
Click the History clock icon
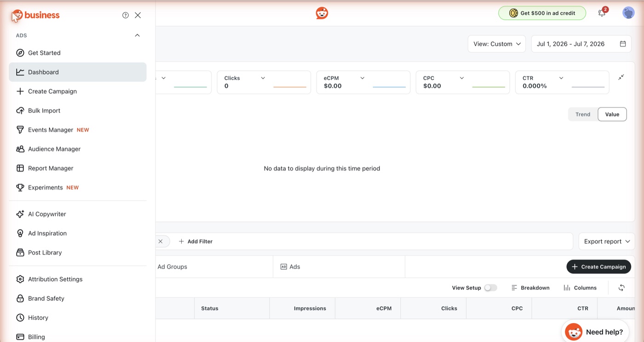(20, 318)
